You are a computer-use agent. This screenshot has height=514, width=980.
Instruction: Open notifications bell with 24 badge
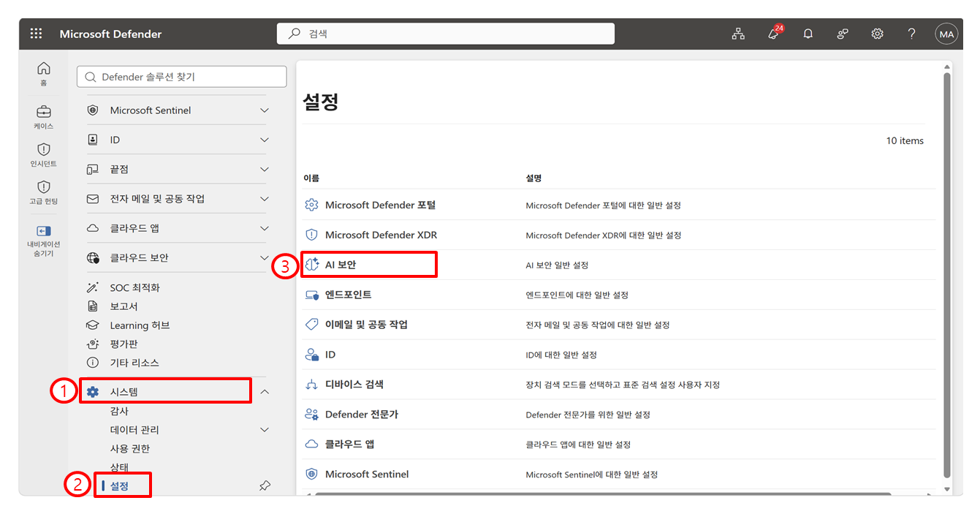point(773,34)
